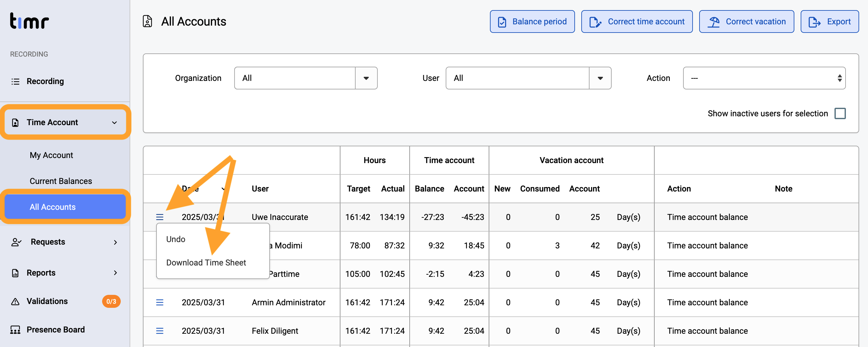The image size is (868, 347).
Task: Open Presence Board in sidebar
Action: point(56,330)
